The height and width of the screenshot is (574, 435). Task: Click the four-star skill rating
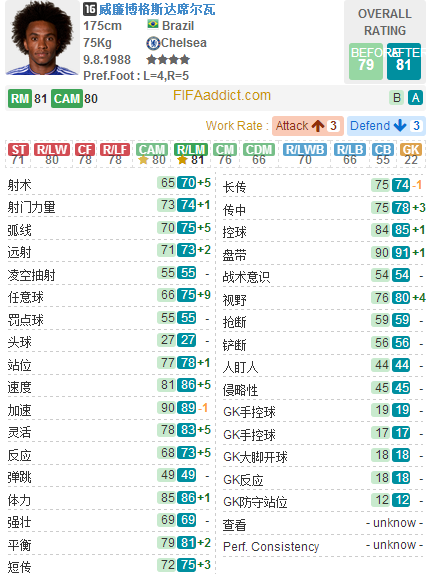tap(168, 59)
